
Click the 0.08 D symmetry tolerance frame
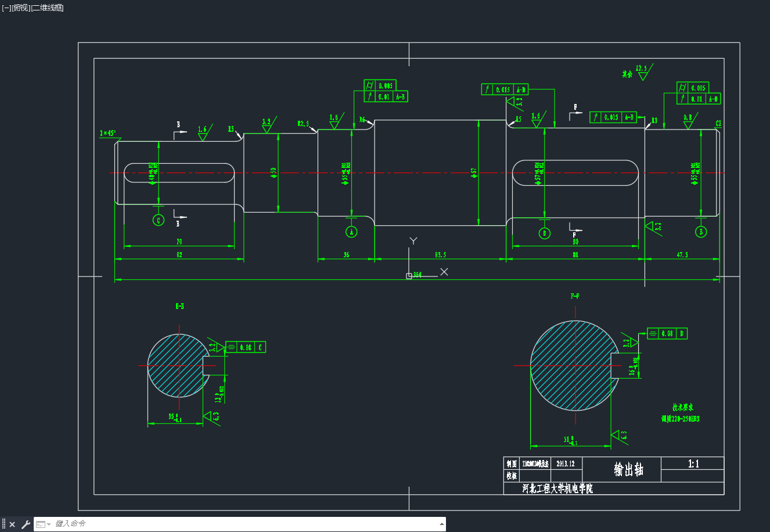pos(667,333)
